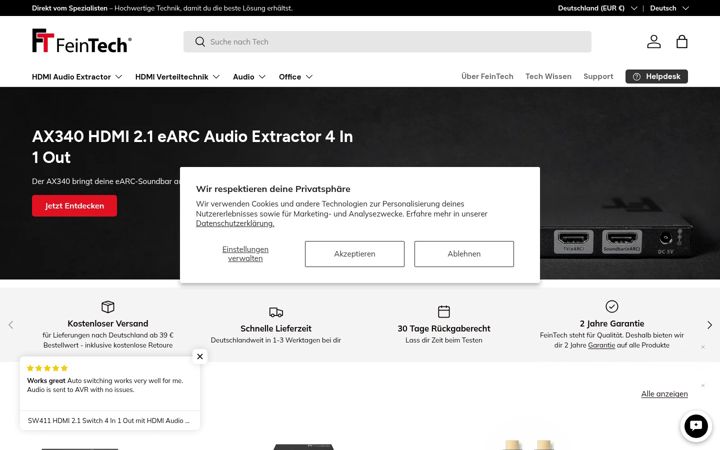Screen dimensions: 720x450
Task: Click the 2 Jahre Garantie checkmark icon
Action: (612, 306)
